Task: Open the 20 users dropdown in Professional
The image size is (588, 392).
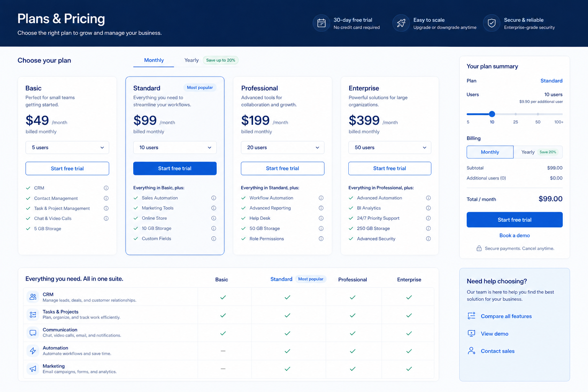Action: 283,148
